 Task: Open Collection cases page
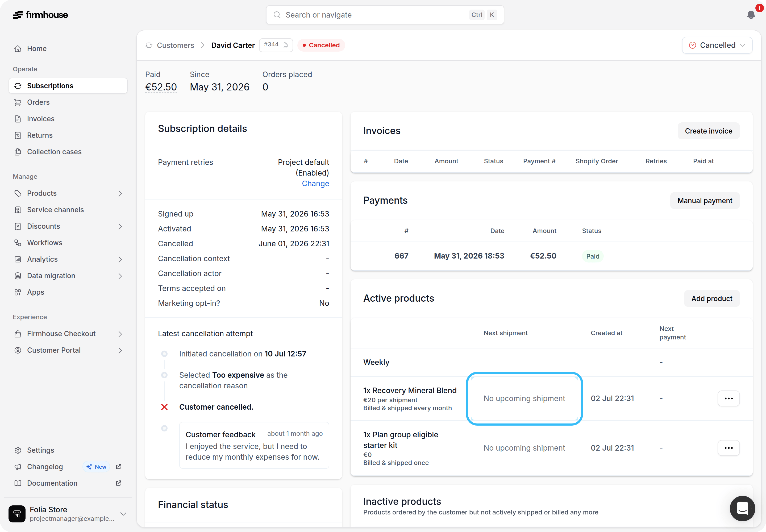(68, 152)
